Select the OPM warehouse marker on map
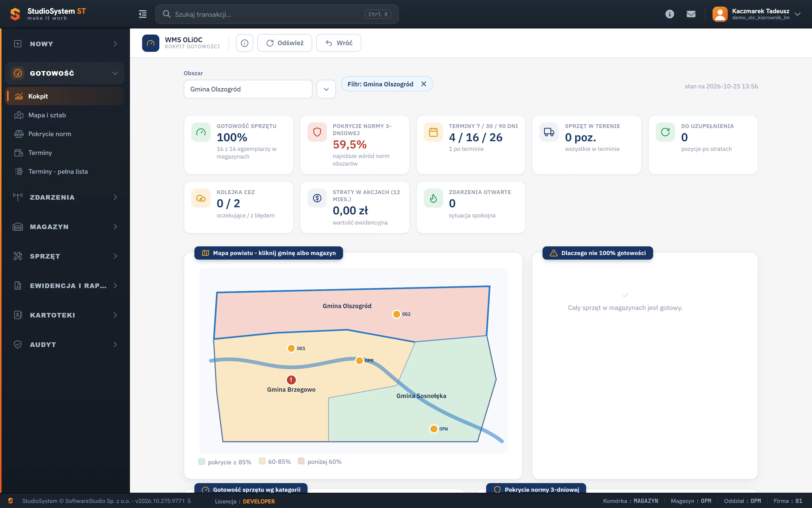Viewport: 812px width, 508px height. [359, 360]
